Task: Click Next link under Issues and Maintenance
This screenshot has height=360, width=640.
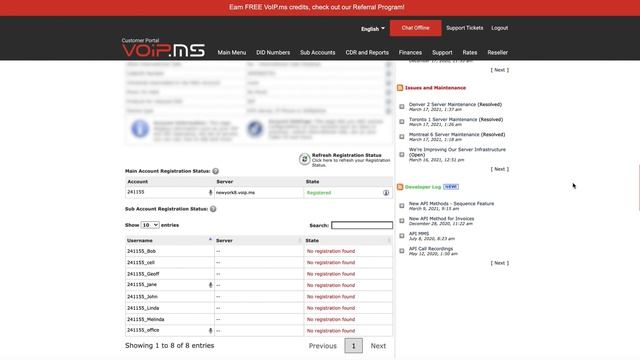Action: pos(500,169)
